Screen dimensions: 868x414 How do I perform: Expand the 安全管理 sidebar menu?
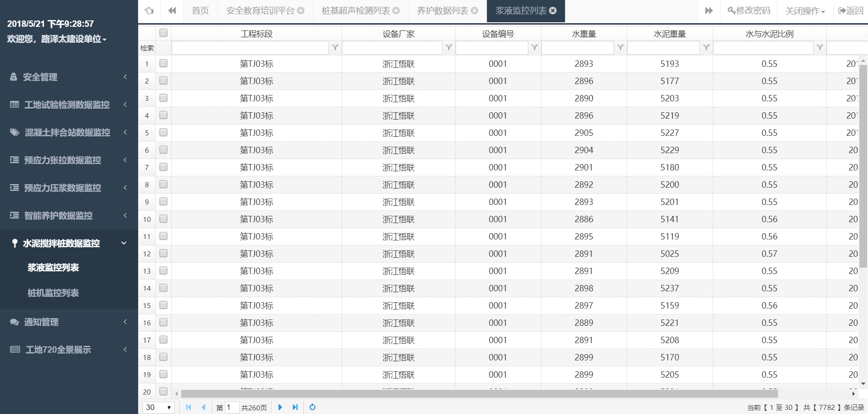click(68, 77)
